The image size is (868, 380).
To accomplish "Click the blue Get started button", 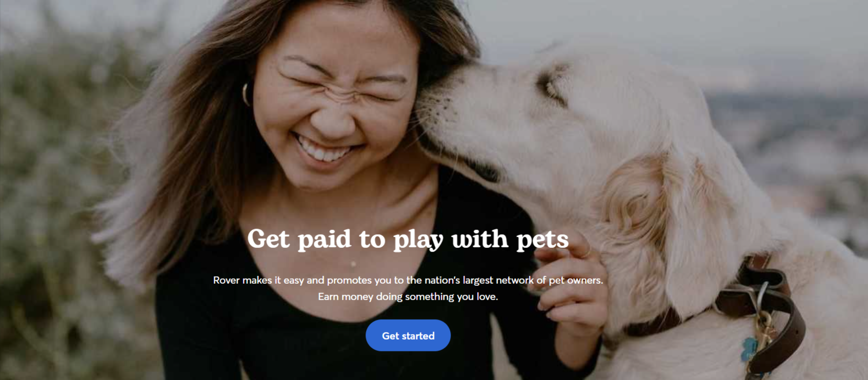I will point(408,335).
